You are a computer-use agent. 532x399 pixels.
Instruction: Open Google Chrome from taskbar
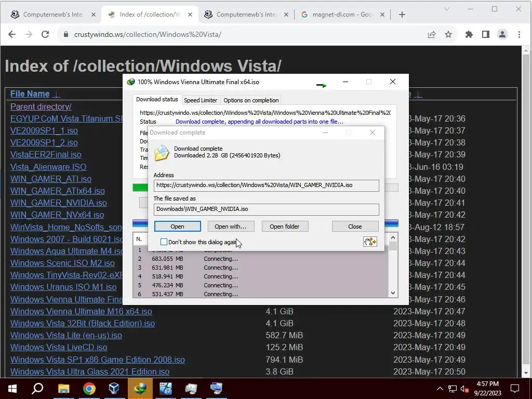click(89, 389)
